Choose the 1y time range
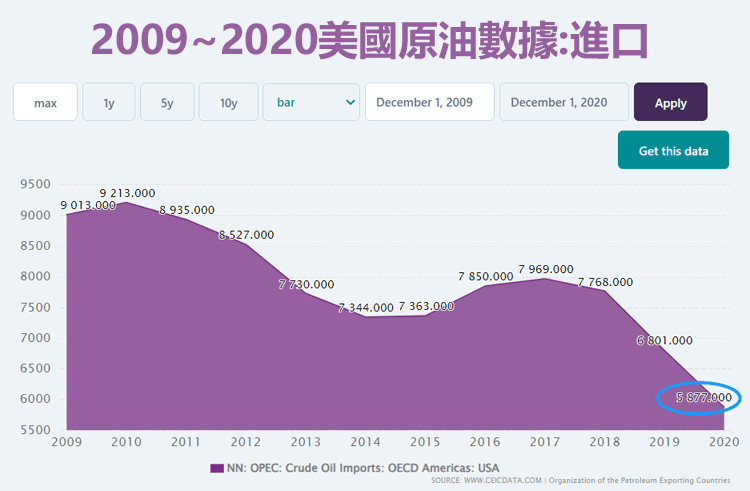Viewport: 750px width, 491px height. point(108,102)
